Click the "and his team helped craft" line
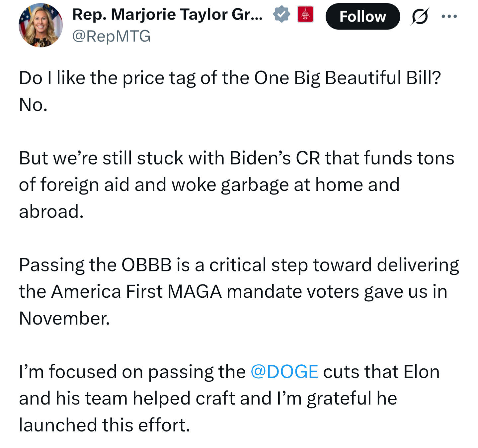This screenshot has width=478, height=448. coord(208,398)
